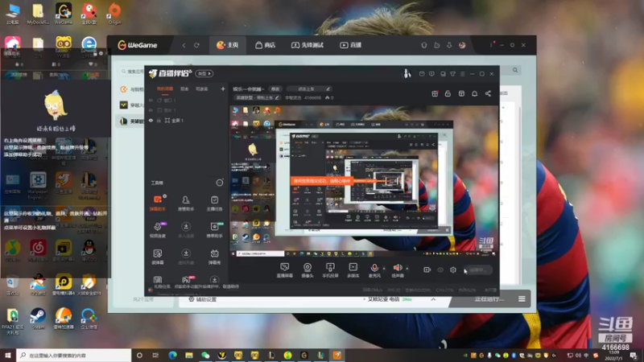Click the start streaming button at the bottom right
644x362 pixels.
click(478, 270)
